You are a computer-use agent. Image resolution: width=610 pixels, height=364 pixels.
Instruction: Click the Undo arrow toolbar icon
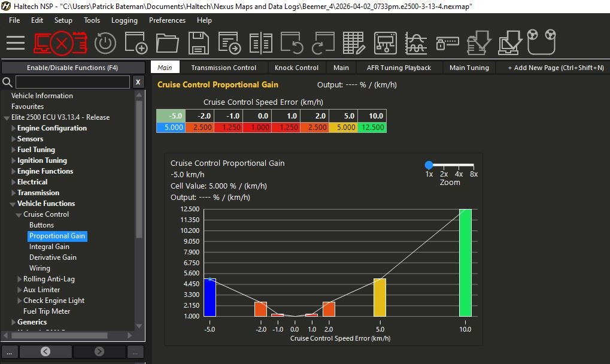tap(292, 43)
